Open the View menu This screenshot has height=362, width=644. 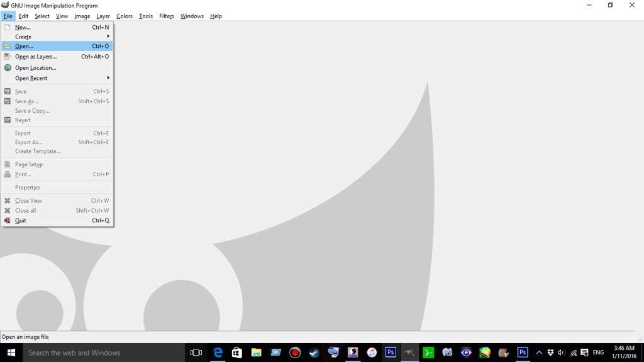pyautogui.click(x=62, y=16)
